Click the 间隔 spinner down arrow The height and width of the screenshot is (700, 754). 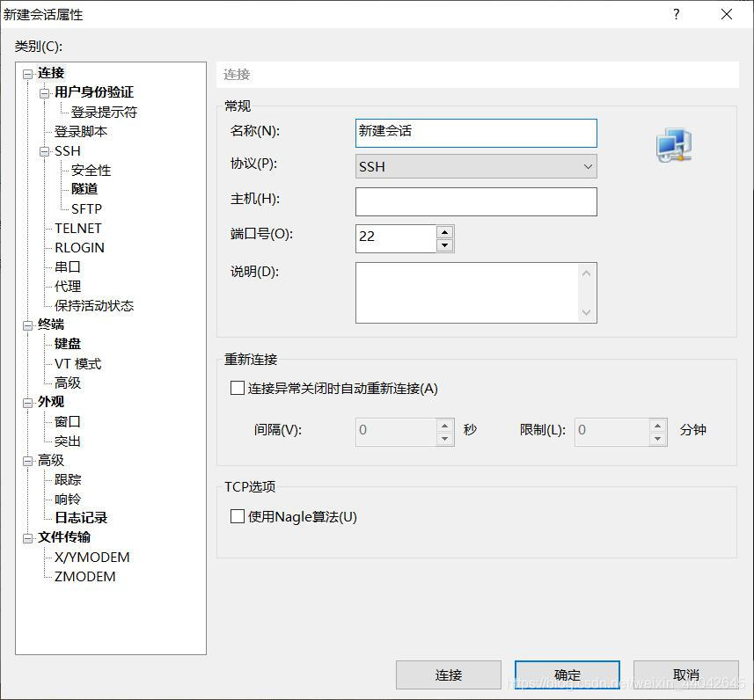[445, 439]
